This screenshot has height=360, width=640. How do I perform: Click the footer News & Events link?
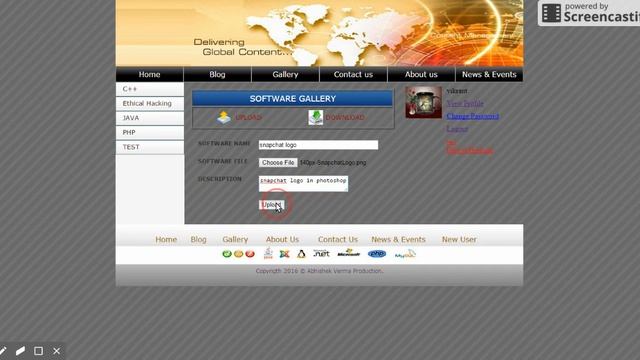coord(398,240)
